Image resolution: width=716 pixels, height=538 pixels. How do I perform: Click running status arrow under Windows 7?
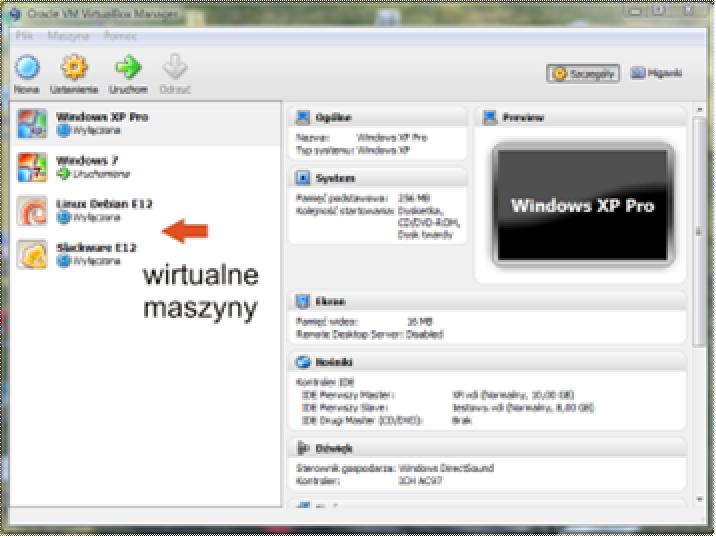63,174
